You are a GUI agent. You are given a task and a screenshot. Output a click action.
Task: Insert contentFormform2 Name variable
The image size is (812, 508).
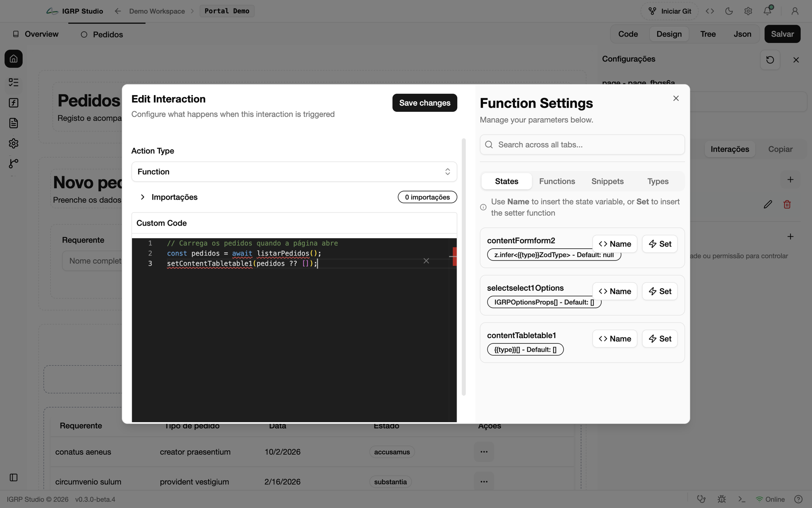point(615,244)
